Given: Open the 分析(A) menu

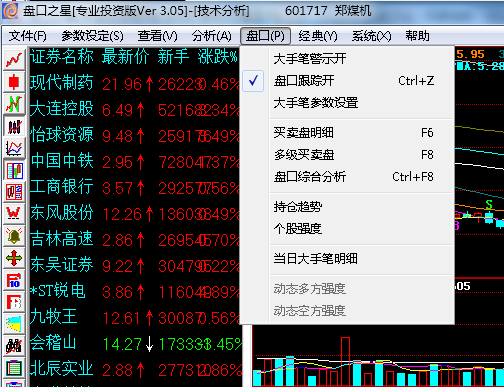Looking at the screenshot, I should click(x=211, y=36).
